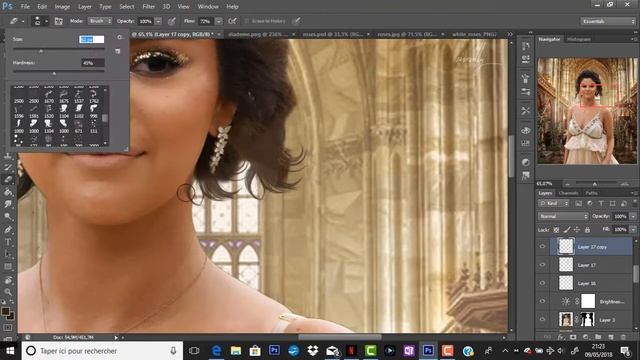Select the Pen tool in the toolbar

click(8, 230)
